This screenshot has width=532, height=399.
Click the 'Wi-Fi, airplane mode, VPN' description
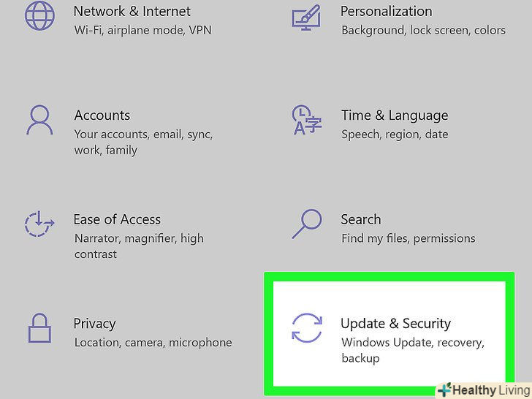point(142,31)
